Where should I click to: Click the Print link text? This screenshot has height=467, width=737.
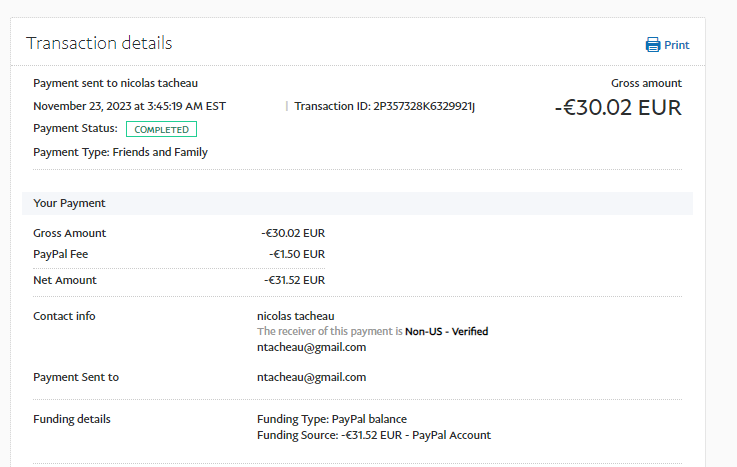coord(677,45)
